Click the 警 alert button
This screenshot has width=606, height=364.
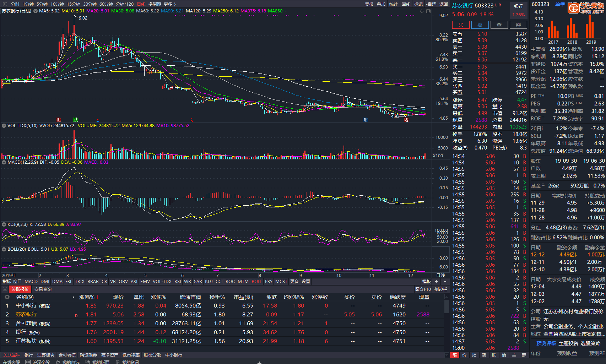pyautogui.click(x=518, y=25)
